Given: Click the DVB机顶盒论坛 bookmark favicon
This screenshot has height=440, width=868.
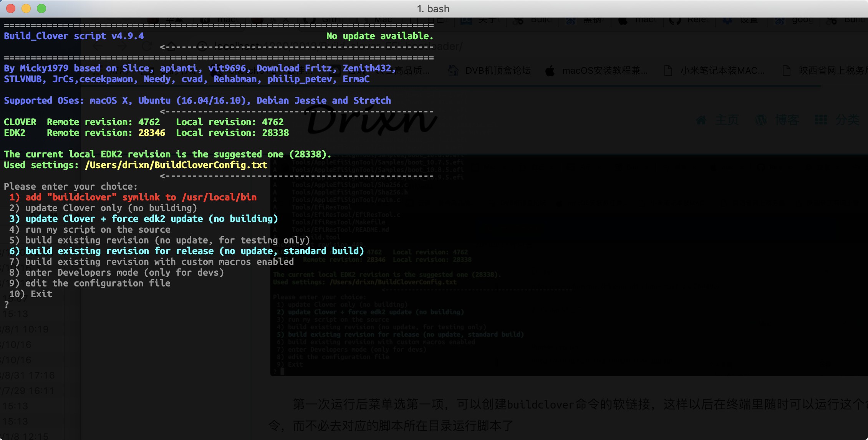Looking at the screenshot, I should [x=453, y=71].
